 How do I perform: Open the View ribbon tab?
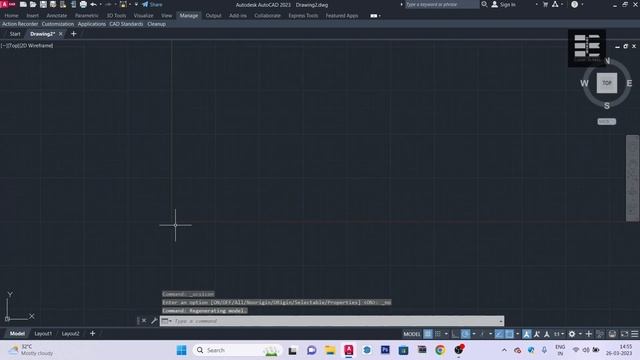click(x=167, y=16)
